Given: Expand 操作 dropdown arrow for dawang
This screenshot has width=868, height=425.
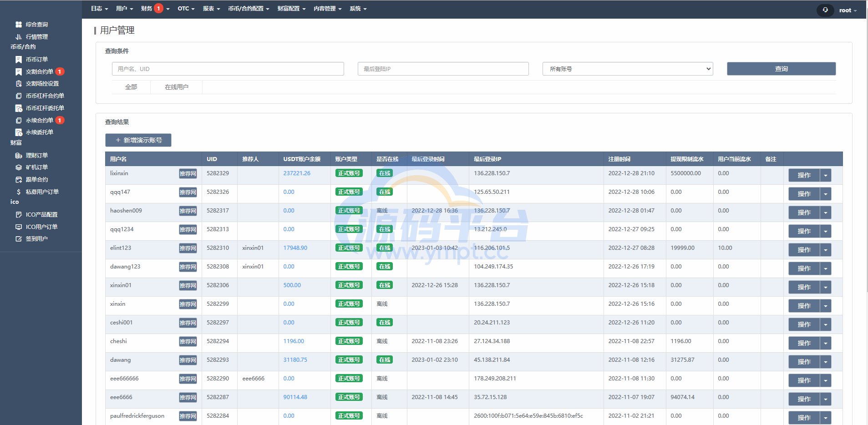Looking at the screenshot, I should click(826, 362).
